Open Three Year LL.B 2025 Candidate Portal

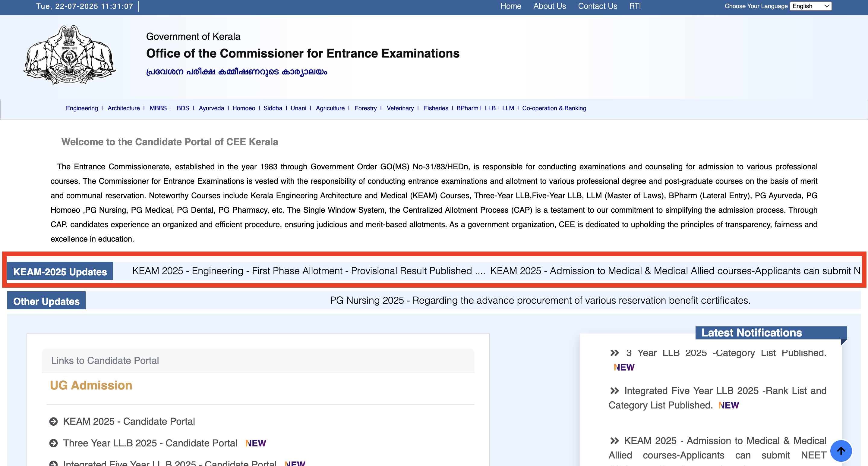(x=150, y=443)
